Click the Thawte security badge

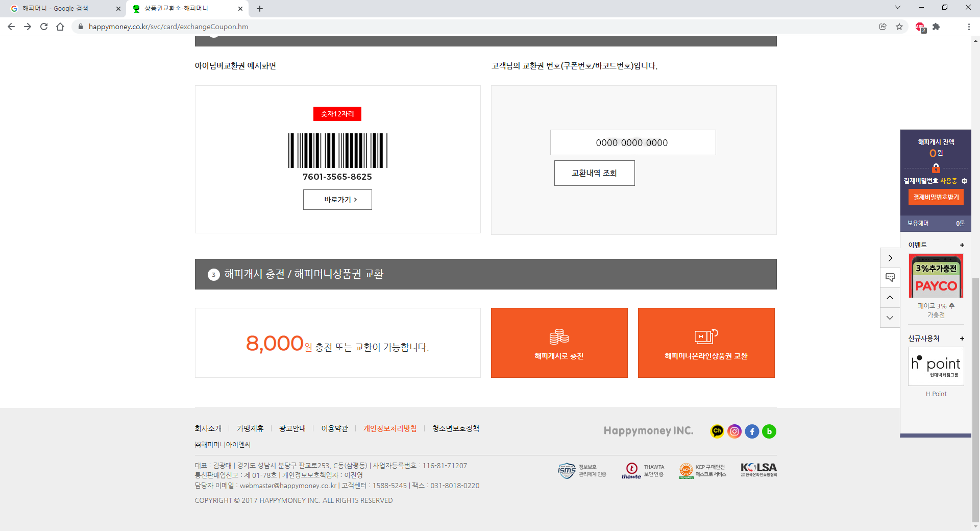[x=643, y=471]
